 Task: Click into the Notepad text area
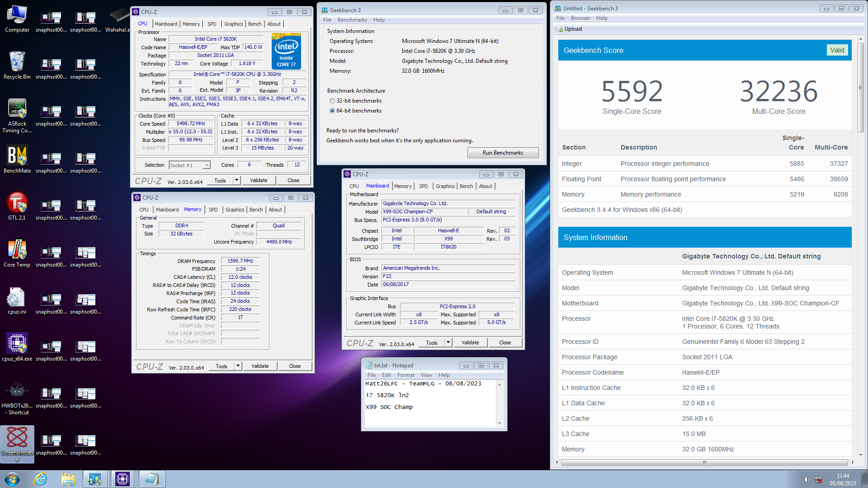click(430, 404)
